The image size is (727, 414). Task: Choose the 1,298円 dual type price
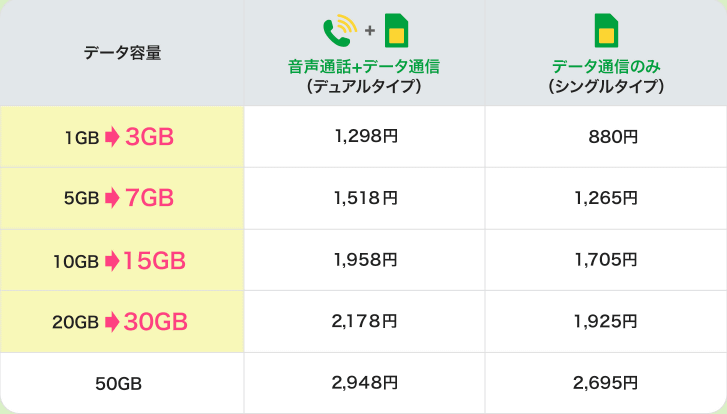pyautogui.click(x=364, y=136)
